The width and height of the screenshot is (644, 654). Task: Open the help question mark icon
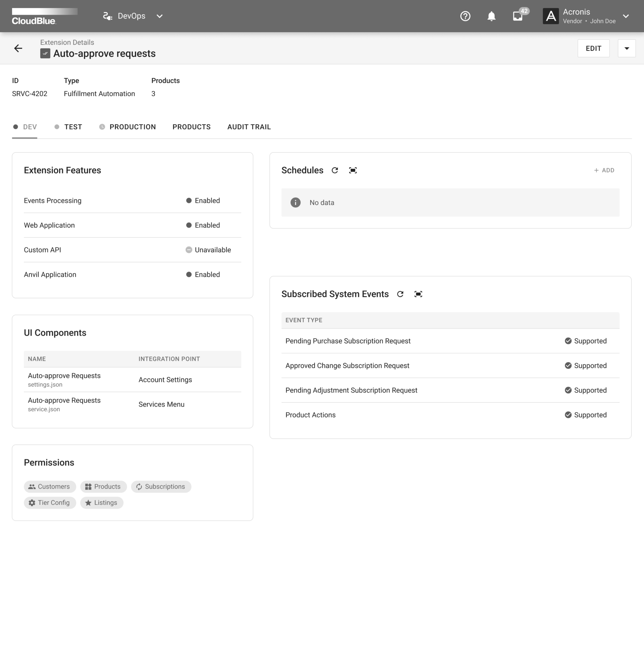pos(465,16)
